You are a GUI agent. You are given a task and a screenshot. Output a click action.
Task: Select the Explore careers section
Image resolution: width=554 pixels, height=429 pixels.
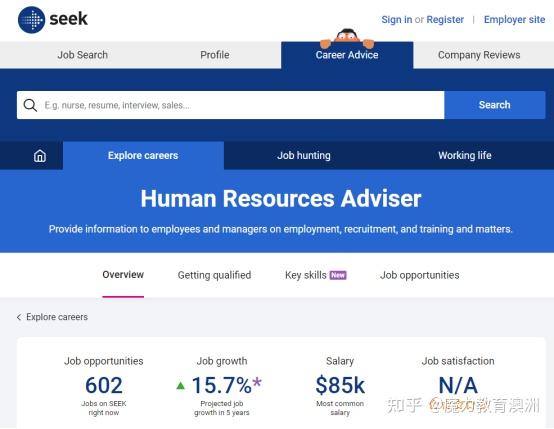click(143, 155)
